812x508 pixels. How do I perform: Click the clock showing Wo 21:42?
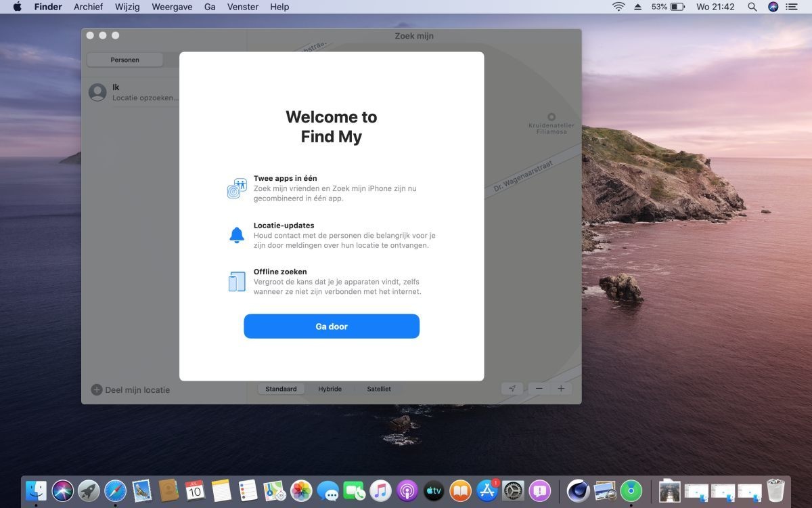coord(715,7)
